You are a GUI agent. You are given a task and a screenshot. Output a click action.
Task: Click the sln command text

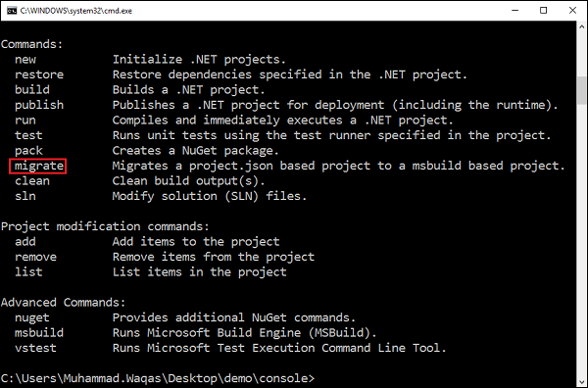[x=25, y=196]
